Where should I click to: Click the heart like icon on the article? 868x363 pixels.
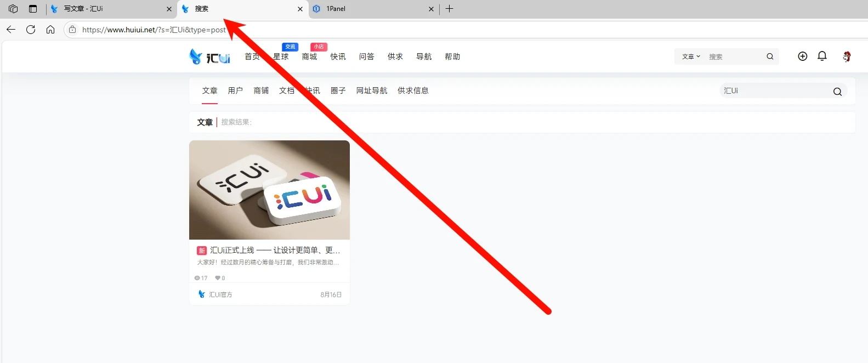tap(218, 278)
